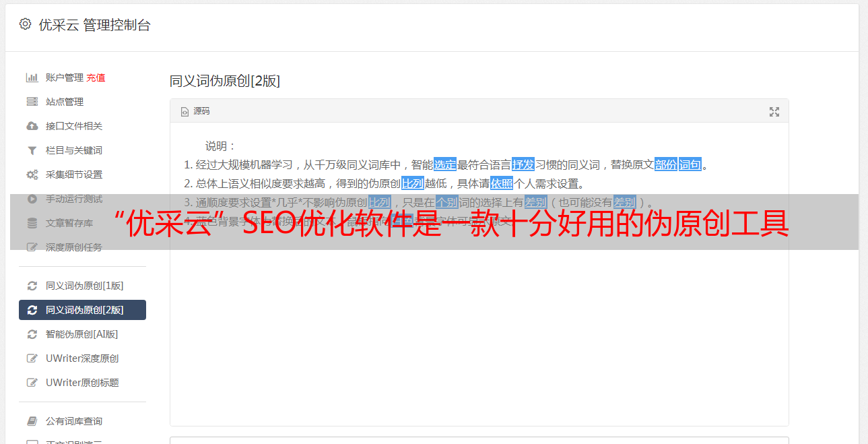The height and width of the screenshot is (444, 868).
Task: Open UWriter原创标题 menu entry
Action: click(82, 383)
